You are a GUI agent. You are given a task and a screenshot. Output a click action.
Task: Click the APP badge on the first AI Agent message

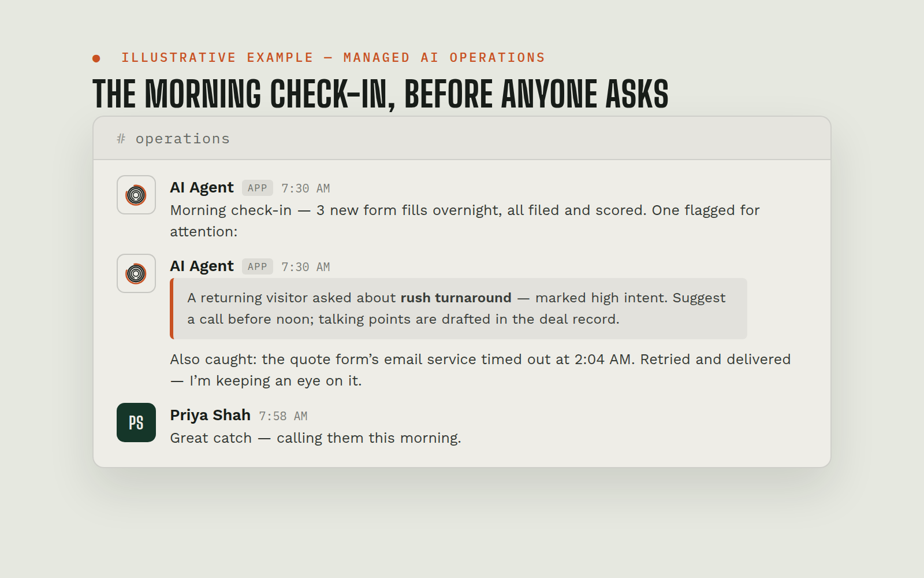click(x=258, y=188)
